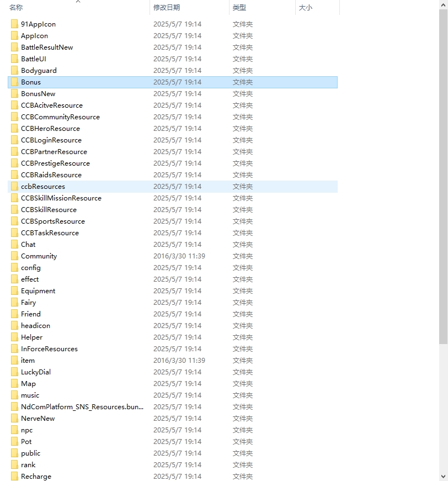Click the CCBCommunityResource folder icon
448x481 pixels.
(14, 117)
